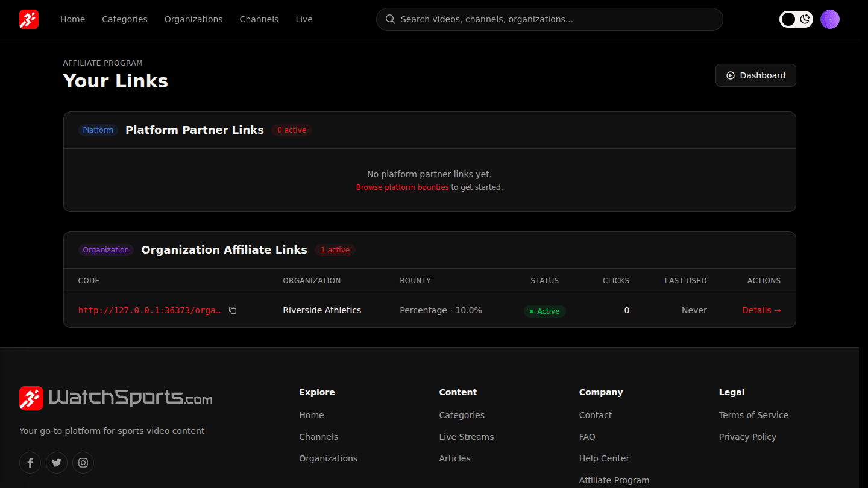The height and width of the screenshot is (488, 868).
Task: Click the 0 active count badge
Action: (x=292, y=130)
